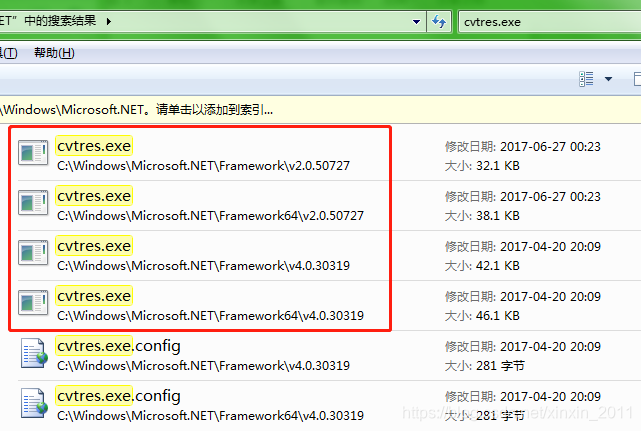
Task: Select the cvtres.exe.config icon in Framework\v4.0.30319
Action: click(34, 352)
